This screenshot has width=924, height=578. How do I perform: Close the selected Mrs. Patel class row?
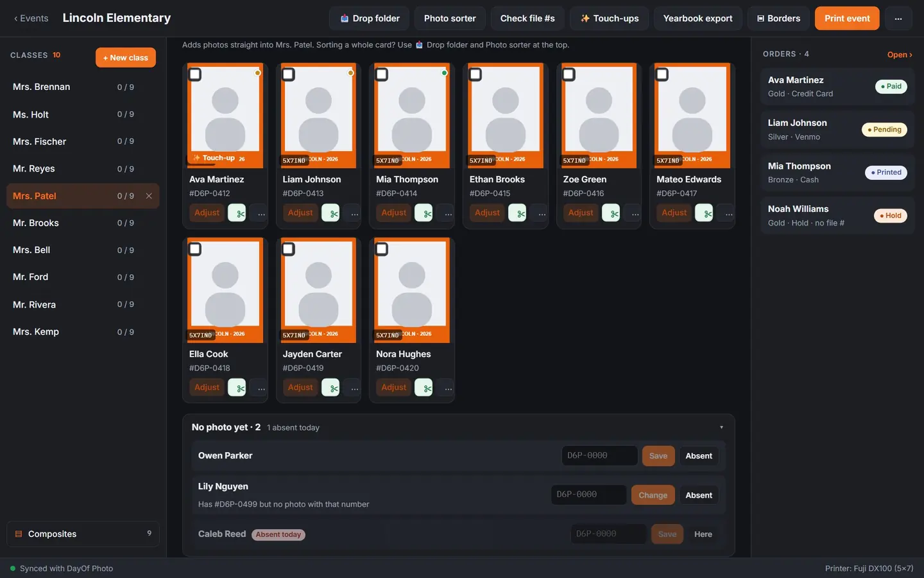[149, 196]
